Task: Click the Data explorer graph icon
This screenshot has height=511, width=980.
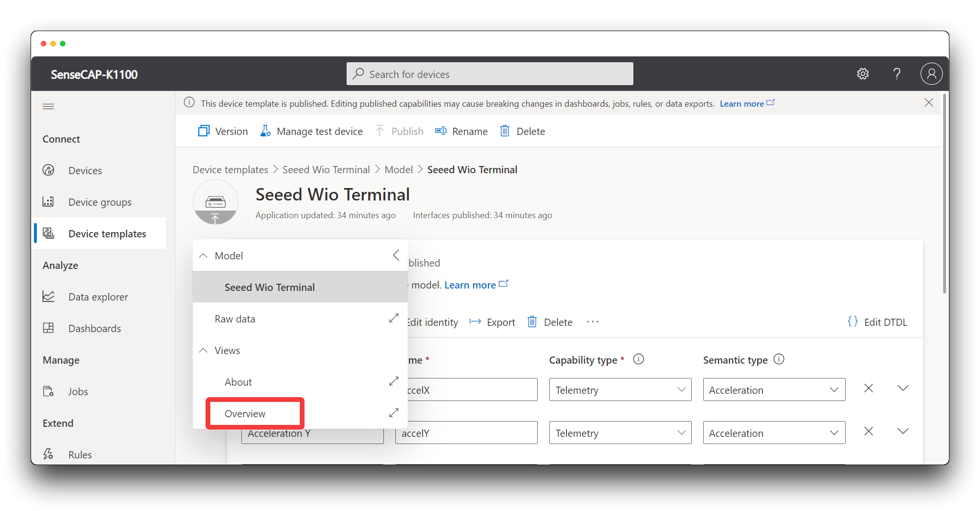Action: [x=48, y=296]
